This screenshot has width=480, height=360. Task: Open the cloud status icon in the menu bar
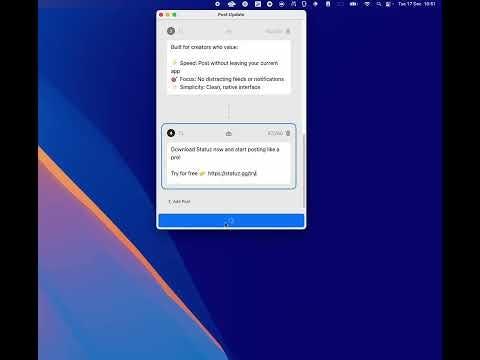pyautogui.click(x=231, y=4)
